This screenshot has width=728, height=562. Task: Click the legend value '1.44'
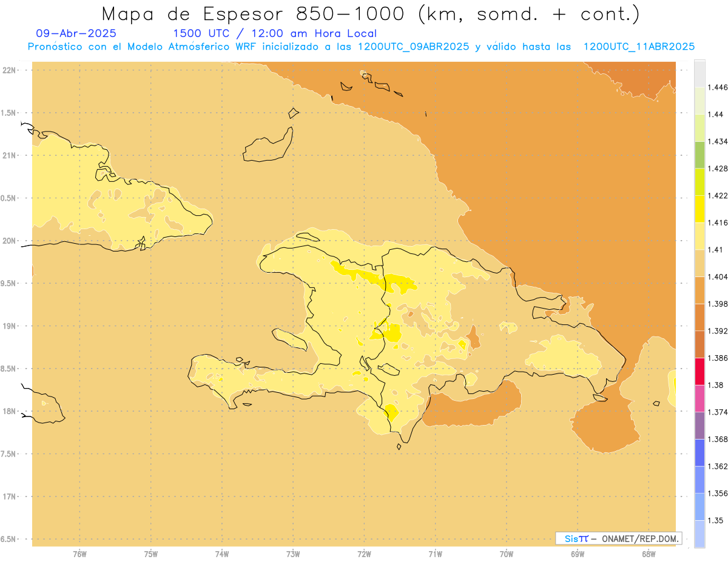point(716,115)
